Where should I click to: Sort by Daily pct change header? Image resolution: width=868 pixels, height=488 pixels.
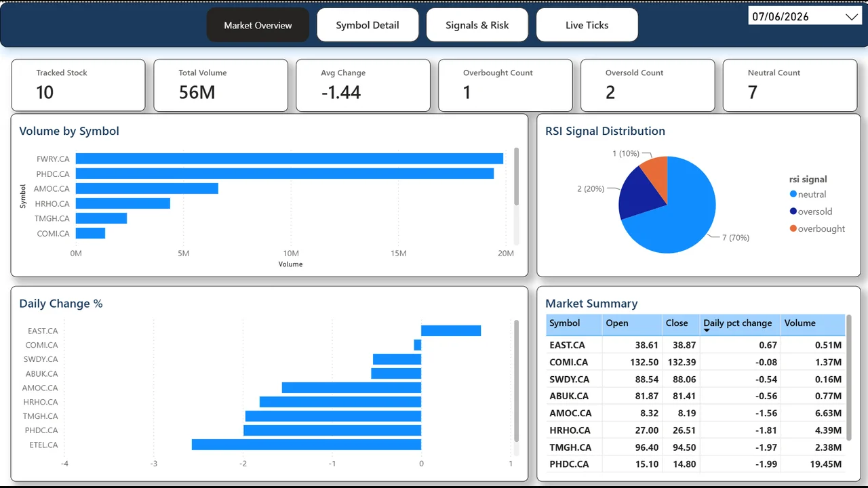pos(740,325)
